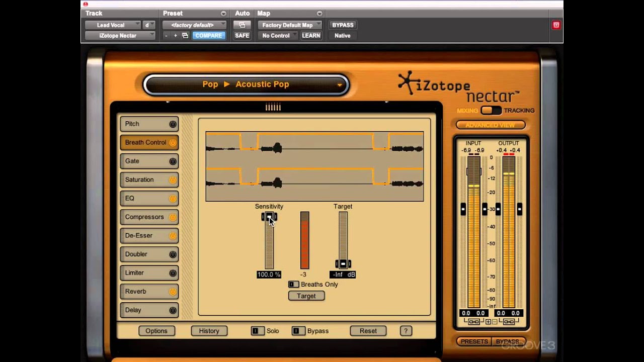The image size is (644, 362).
Task: Click the preset copy settings icon
Action: click(185, 36)
